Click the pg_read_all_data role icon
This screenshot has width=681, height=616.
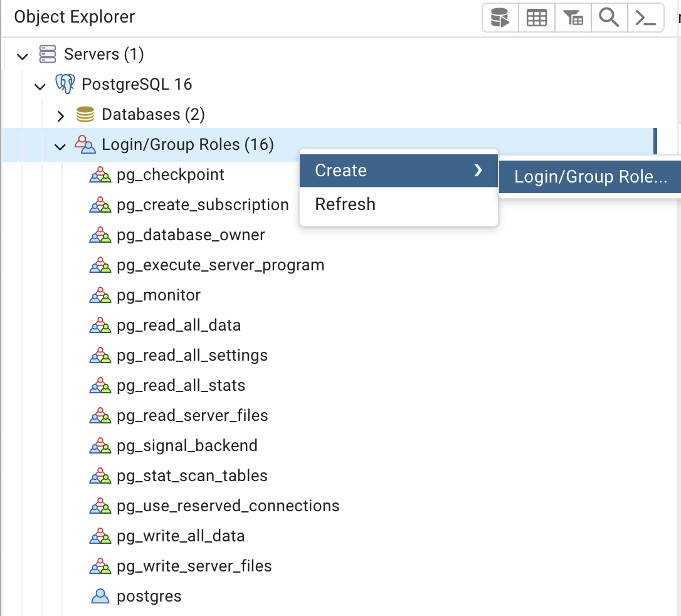click(x=100, y=326)
